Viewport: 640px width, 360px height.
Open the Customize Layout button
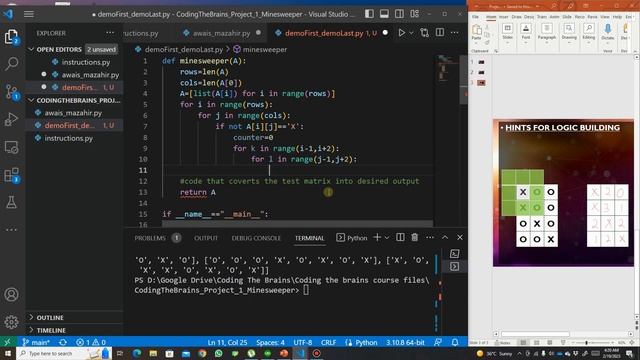point(414,14)
